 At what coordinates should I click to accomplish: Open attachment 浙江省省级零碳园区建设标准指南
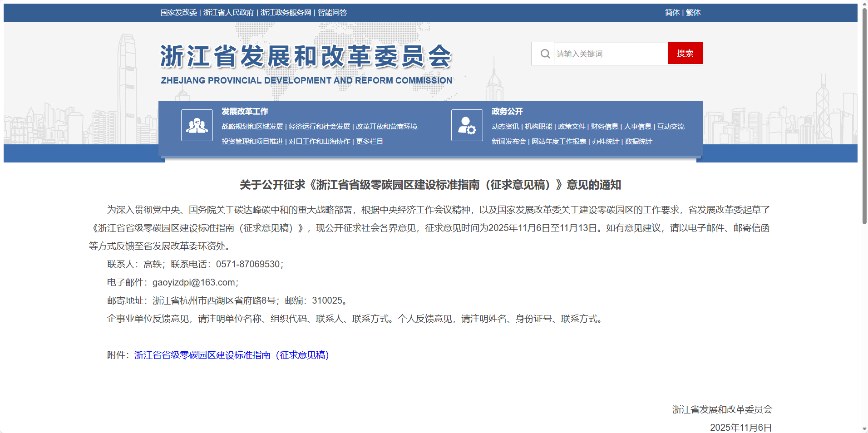pyautogui.click(x=232, y=355)
